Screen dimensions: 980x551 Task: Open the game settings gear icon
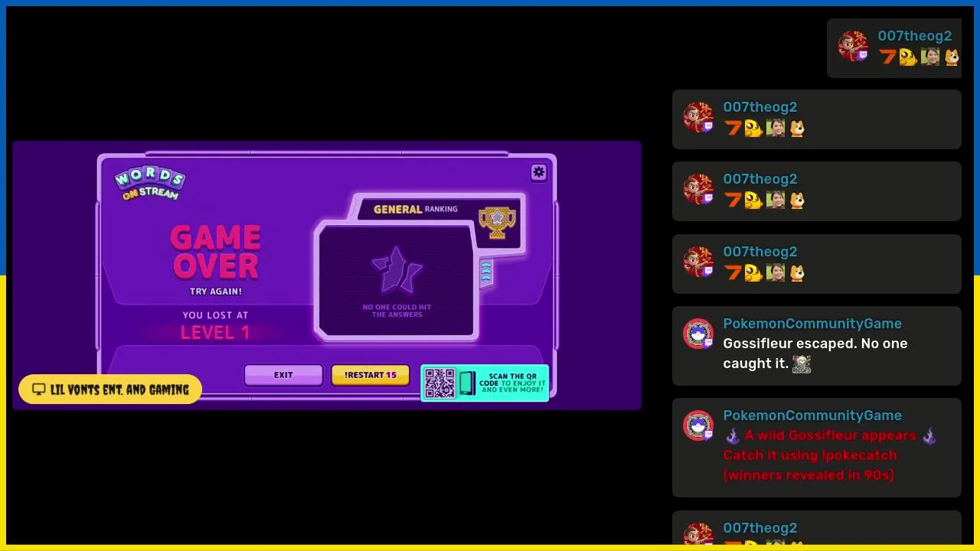tap(539, 172)
